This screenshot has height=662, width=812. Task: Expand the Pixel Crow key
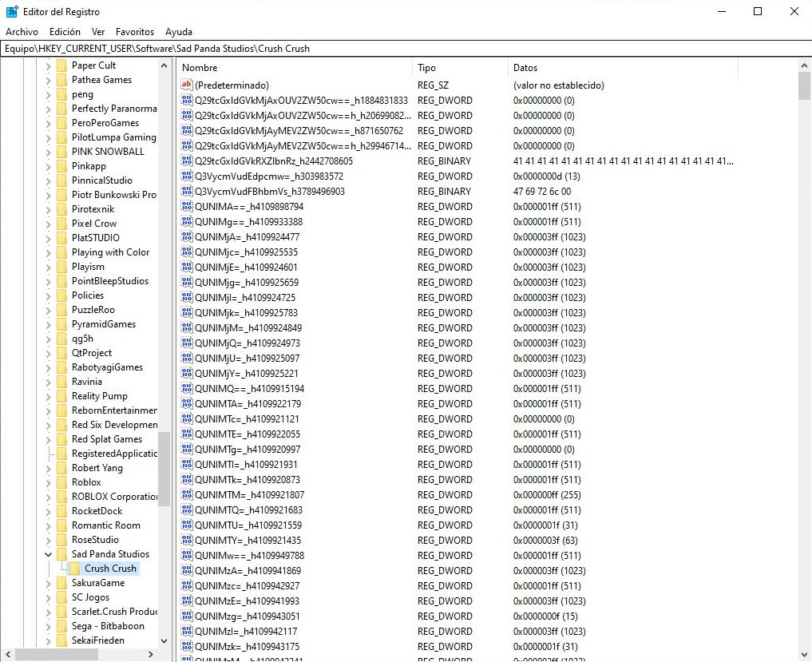pyautogui.click(x=48, y=224)
